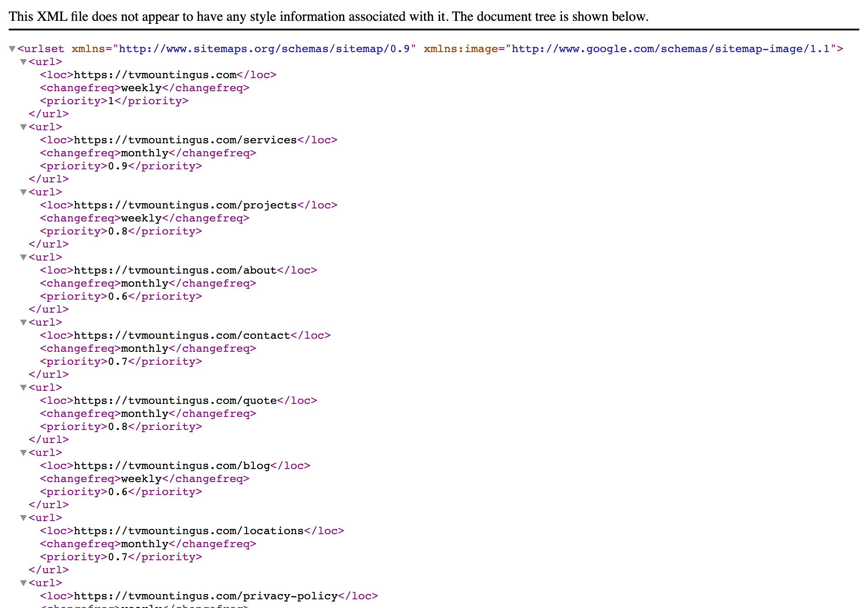This screenshot has height=608, width=868.
Task: Click the loc text https://tvmountingus.com/locations
Action: tap(189, 531)
